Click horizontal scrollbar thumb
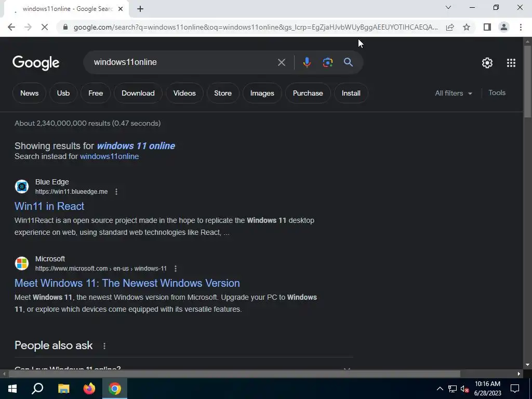 (234, 374)
